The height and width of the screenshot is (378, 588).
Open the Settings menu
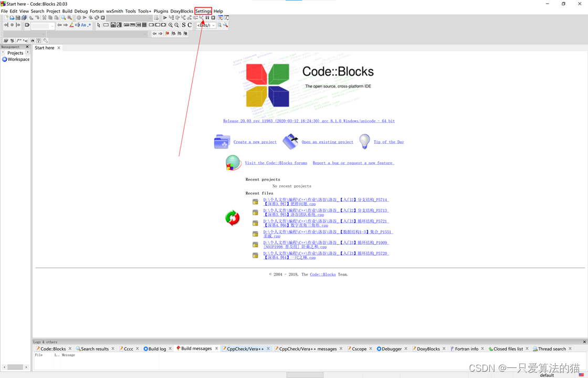203,11
